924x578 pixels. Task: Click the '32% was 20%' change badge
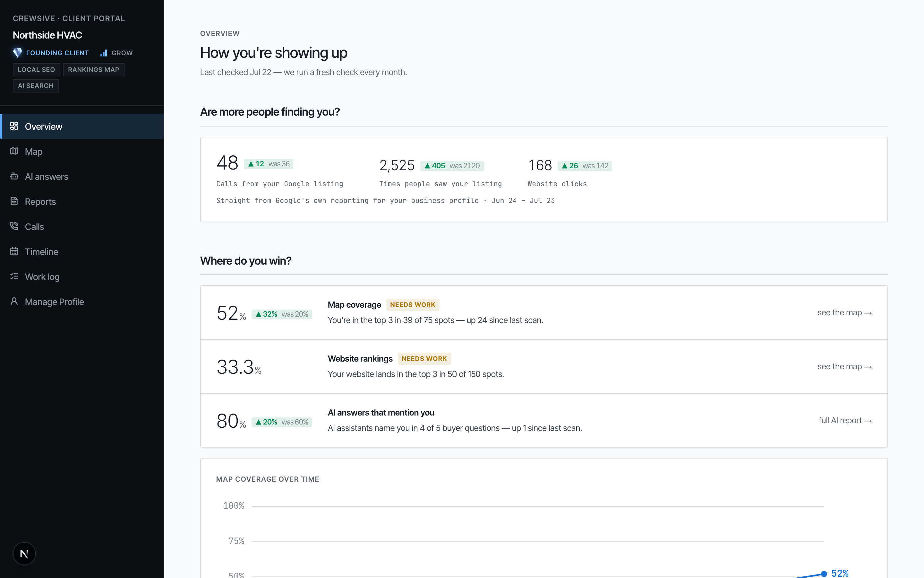pos(282,314)
